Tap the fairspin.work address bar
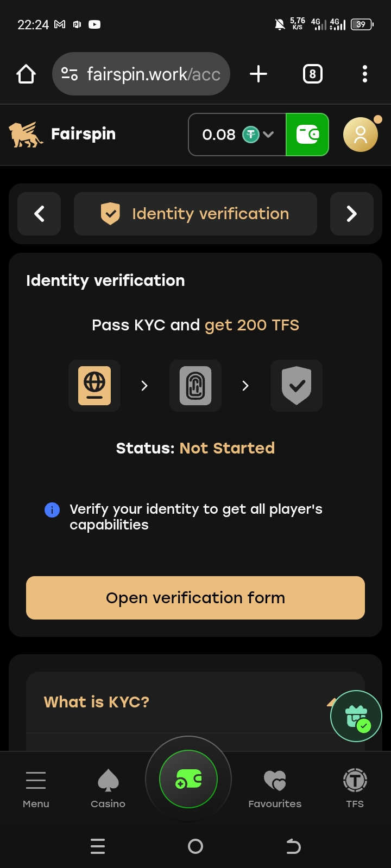391x868 pixels. pos(141,74)
